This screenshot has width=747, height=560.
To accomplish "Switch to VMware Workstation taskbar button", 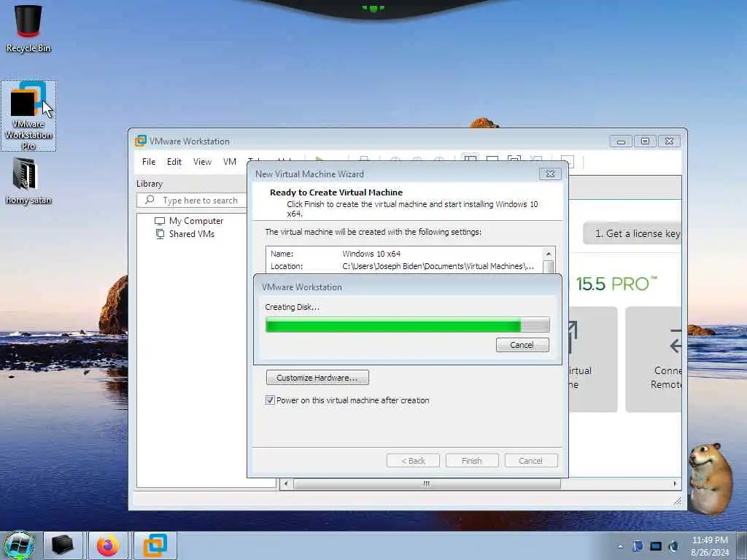I will [x=155, y=545].
